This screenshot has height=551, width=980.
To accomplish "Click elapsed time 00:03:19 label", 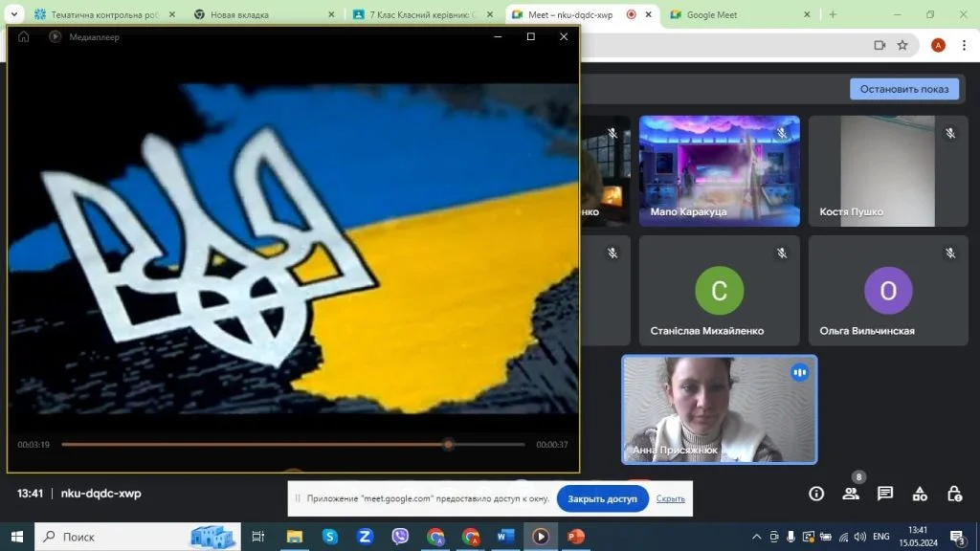I will [33, 445].
